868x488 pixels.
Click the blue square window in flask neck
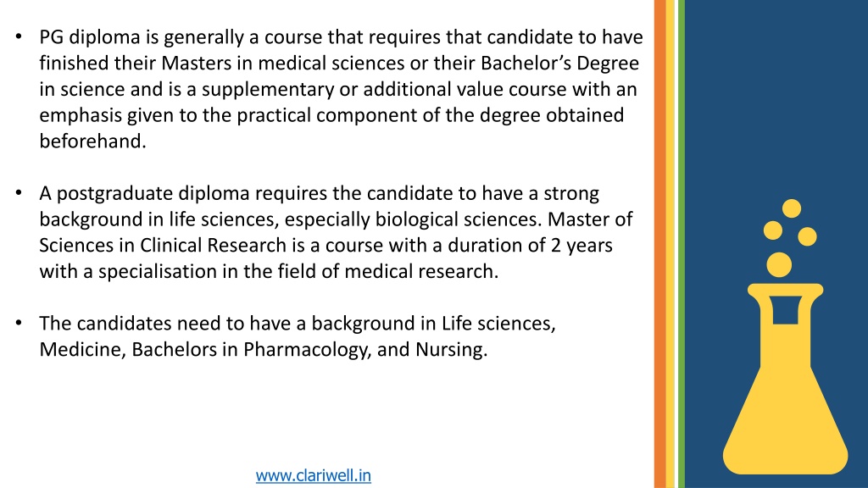point(786,310)
